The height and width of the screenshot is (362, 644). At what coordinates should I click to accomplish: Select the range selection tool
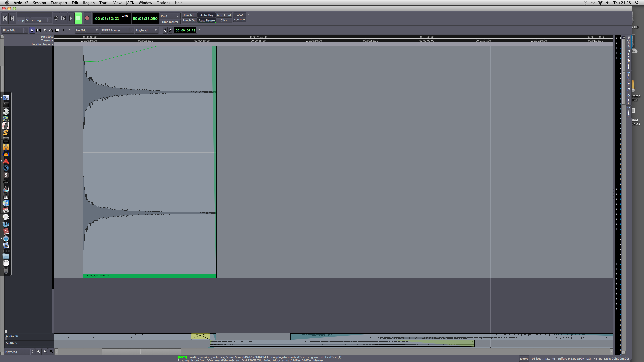click(x=38, y=30)
